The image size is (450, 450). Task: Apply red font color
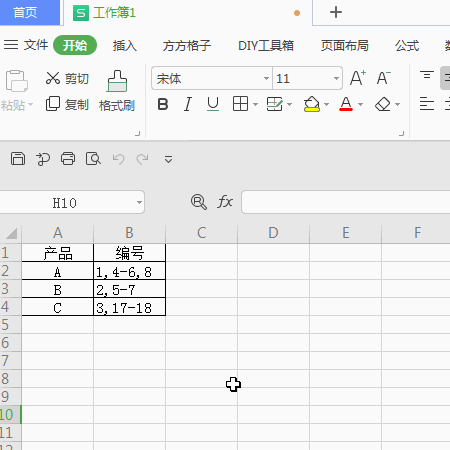point(346,104)
